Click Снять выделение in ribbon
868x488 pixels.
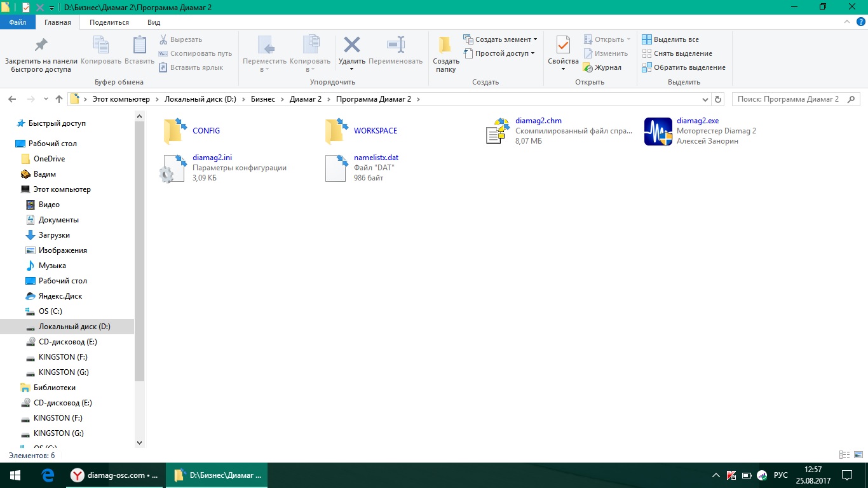(x=677, y=53)
